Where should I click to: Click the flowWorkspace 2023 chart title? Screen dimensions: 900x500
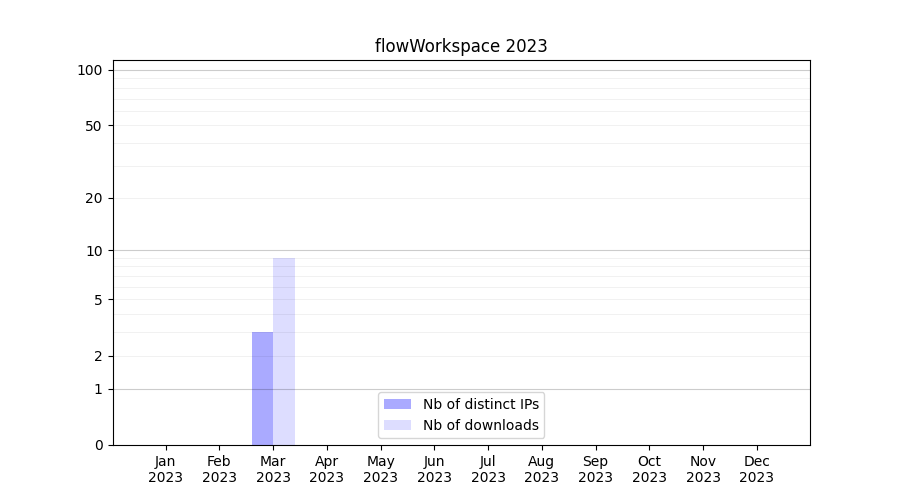[x=461, y=46]
